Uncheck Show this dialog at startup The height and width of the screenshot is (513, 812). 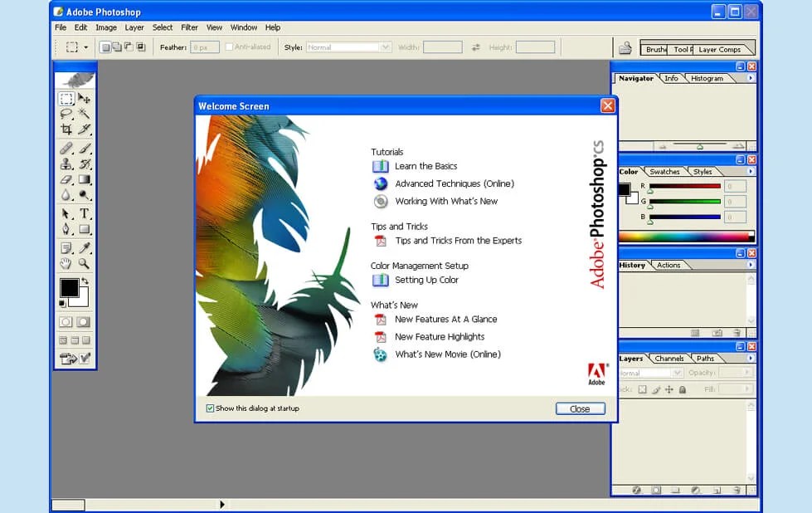210,408
